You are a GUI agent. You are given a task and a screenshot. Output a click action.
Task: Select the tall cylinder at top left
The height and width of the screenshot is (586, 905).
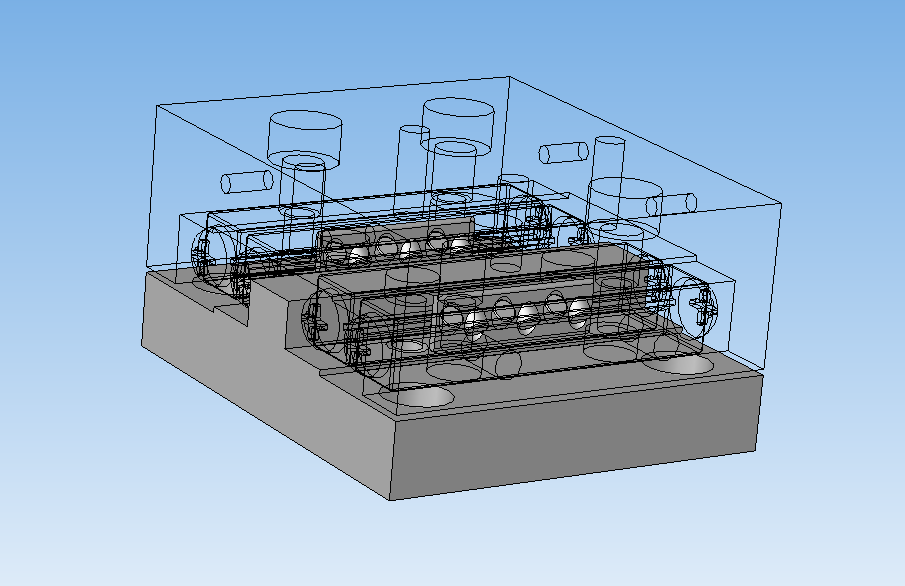coord(303,140)
